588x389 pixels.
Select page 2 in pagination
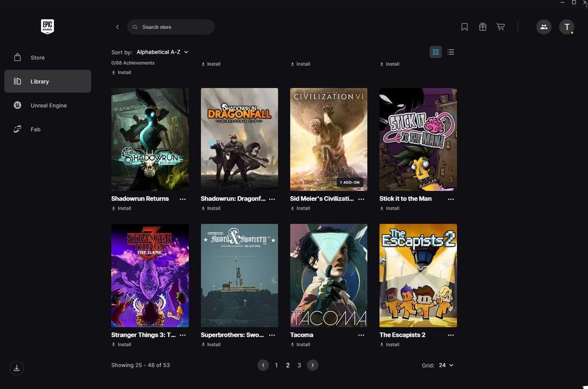click(x=288, y=365)
